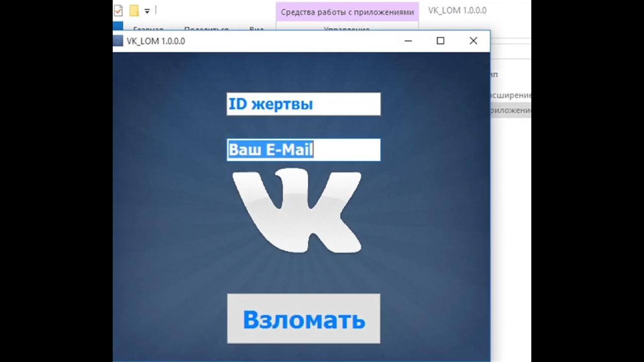Viewport: 644px width, 362px height.
Task: Minimize the VK_LOM window
Action: pyautogui.click(x=408, y=41)
